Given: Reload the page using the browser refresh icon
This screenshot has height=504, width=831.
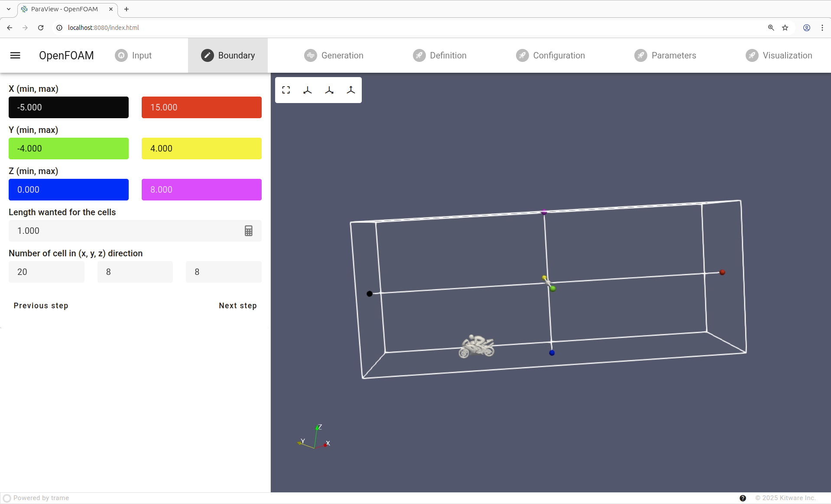Looking at the screenshot, I should (x=41, y=28).
